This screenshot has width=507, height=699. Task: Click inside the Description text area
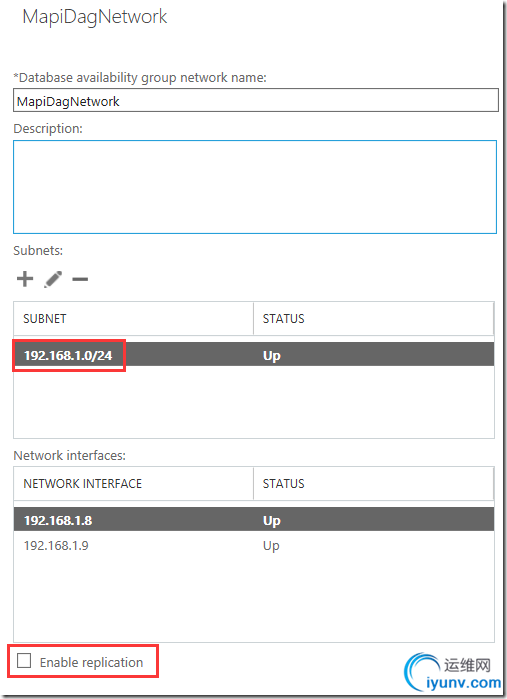tap(255, 187)
